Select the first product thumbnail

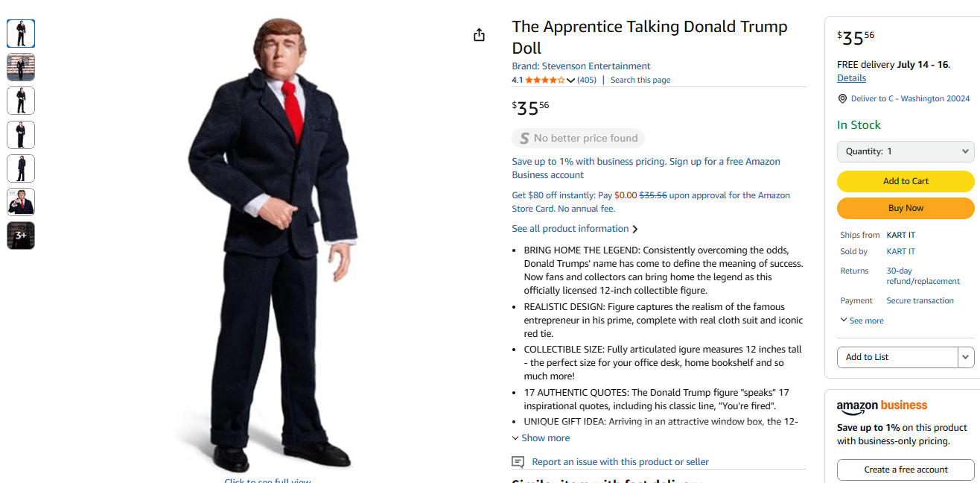click(x=21, y=34)
